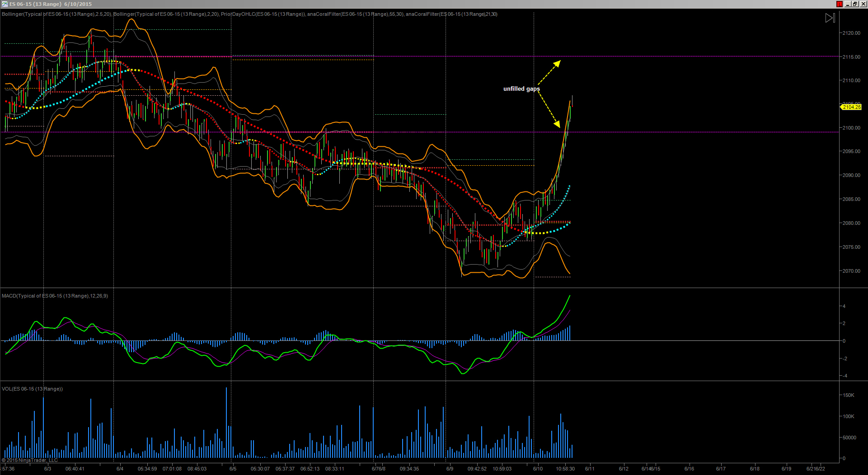The width and height of the screenshot is (868, 475).
Task: Click the 2090.00 price axis label
Action: click(x=851, y=175)
